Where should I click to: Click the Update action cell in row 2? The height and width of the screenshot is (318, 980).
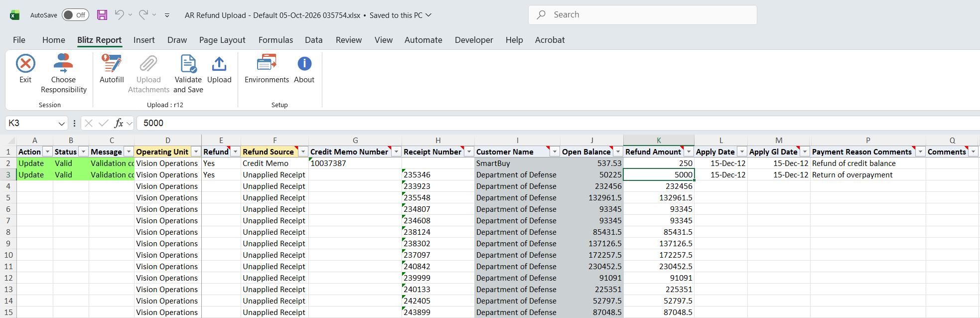tap(35, 163)
